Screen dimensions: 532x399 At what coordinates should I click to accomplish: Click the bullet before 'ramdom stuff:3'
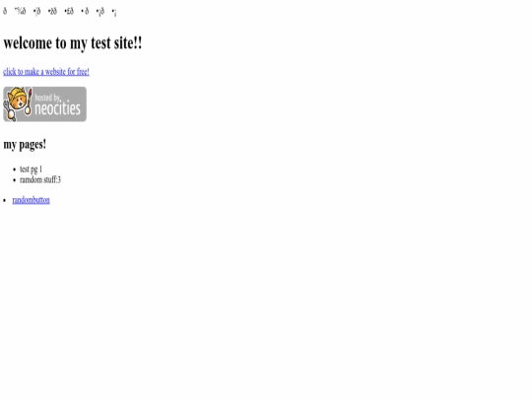point(14,180)
